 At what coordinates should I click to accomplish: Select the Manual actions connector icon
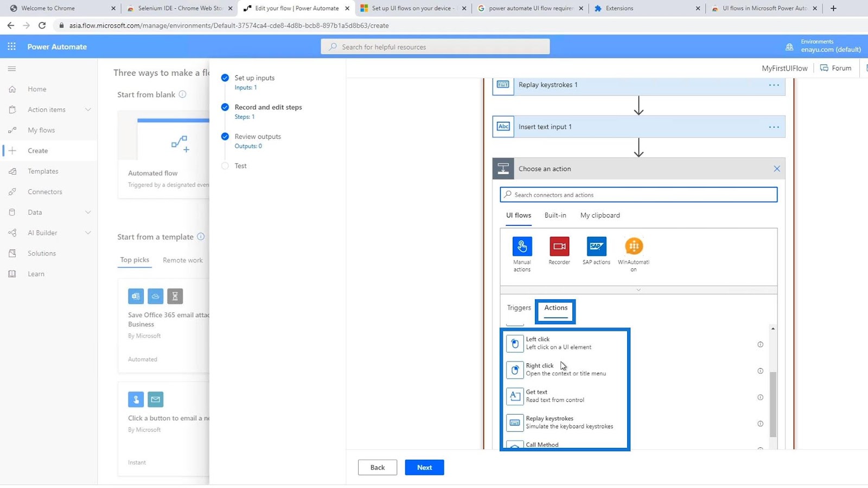coord(522,246)
